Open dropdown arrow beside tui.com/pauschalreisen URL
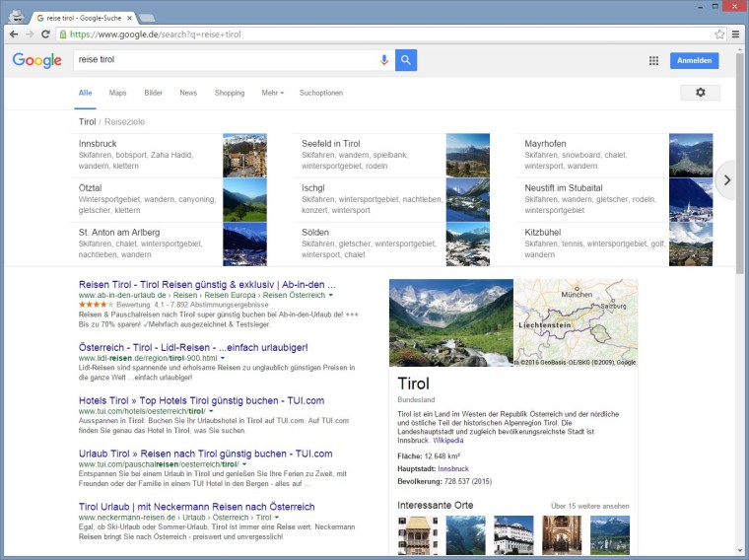This screenshot has height=560, width=749. tap(244, 464)
